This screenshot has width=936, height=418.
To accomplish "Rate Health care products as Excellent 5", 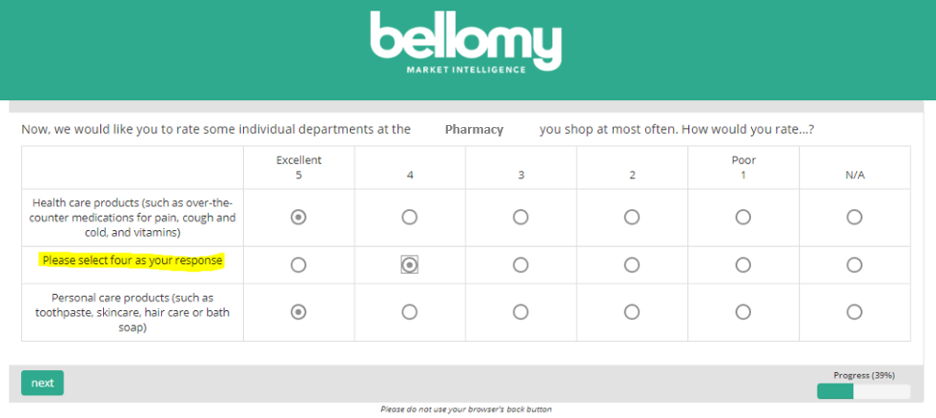I will tap(298, 217).
